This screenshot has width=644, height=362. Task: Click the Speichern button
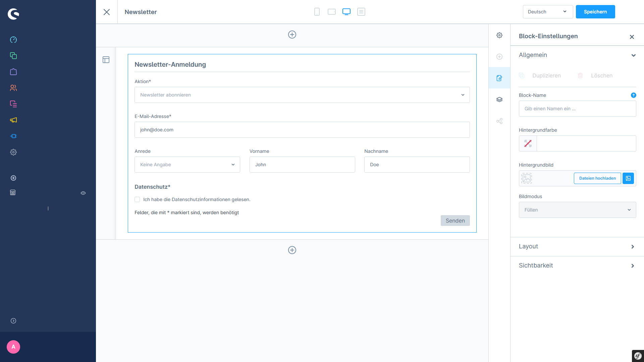click(x=595, y=12)
